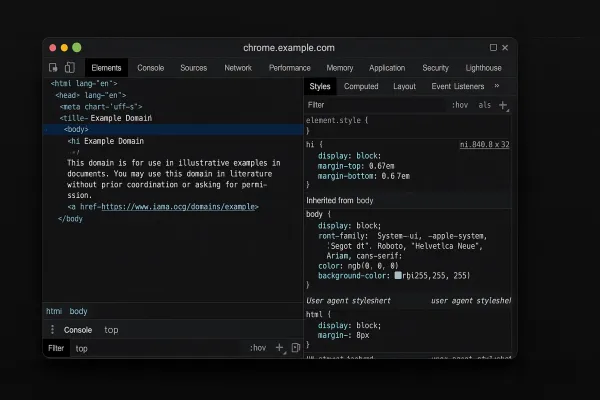The image size is (600, 400).
Task: Select the h1 Example Domain node
Action: [106, 141]
